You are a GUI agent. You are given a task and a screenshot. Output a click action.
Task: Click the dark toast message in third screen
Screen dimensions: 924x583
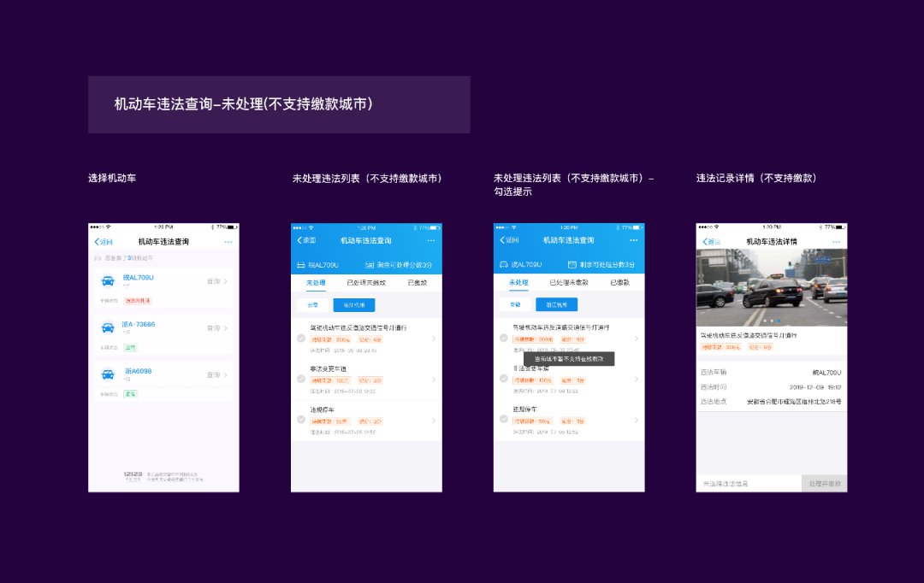[x=569, y=359]
